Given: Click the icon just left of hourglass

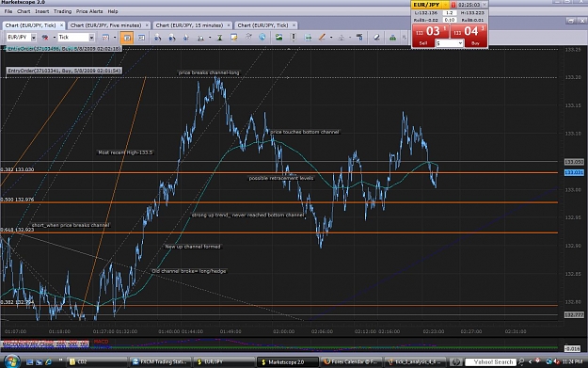Looking at the screenshot, I should 201,38.
